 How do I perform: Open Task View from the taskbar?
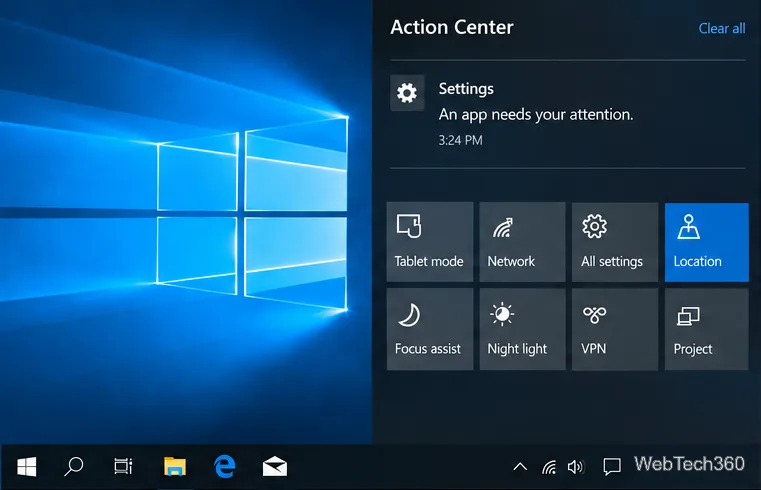123,467
